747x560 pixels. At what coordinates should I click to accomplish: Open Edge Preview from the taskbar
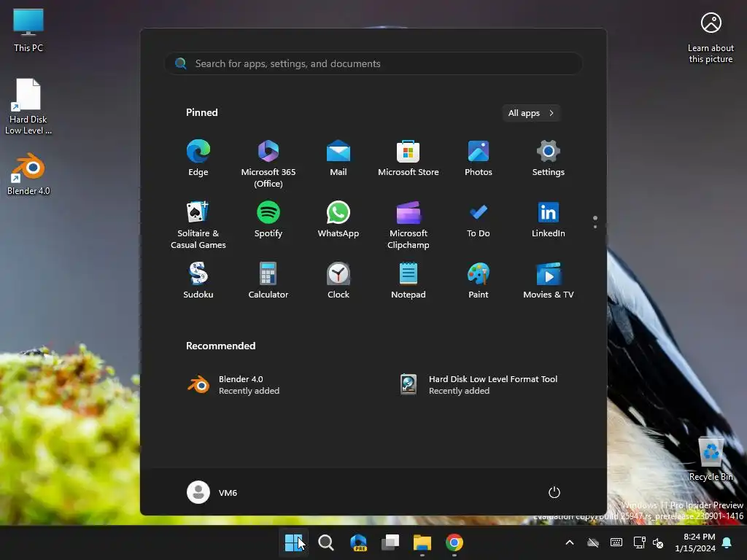(x=358, y=542)
